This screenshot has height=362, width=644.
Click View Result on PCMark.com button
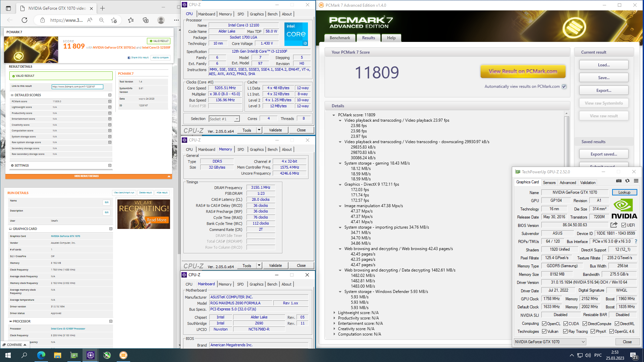[523, 71]
